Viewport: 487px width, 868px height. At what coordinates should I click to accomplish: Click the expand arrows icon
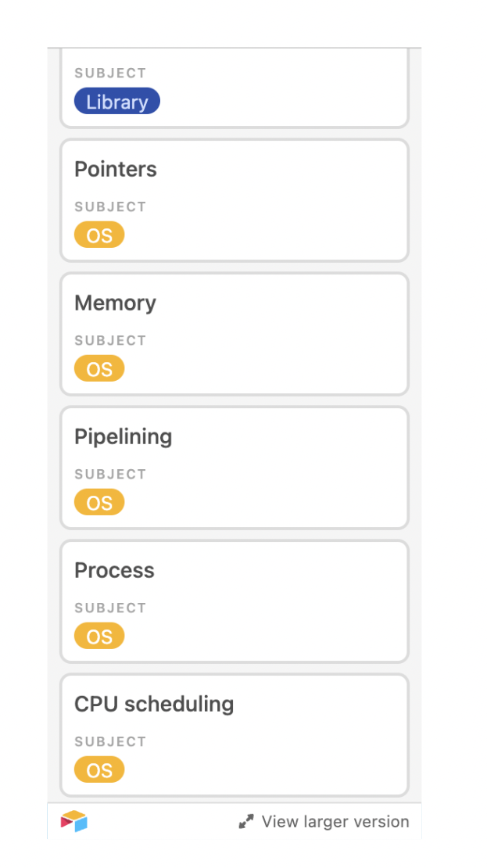(x=245, y=822)
